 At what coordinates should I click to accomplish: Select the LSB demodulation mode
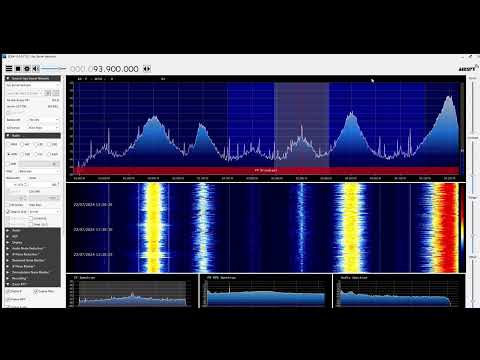(38, 144)
